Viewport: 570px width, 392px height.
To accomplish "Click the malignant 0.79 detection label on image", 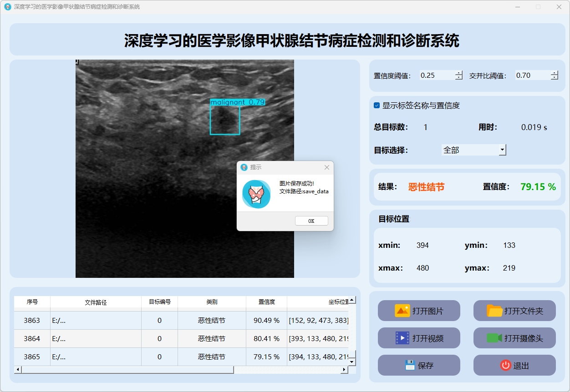I will 237,102.
